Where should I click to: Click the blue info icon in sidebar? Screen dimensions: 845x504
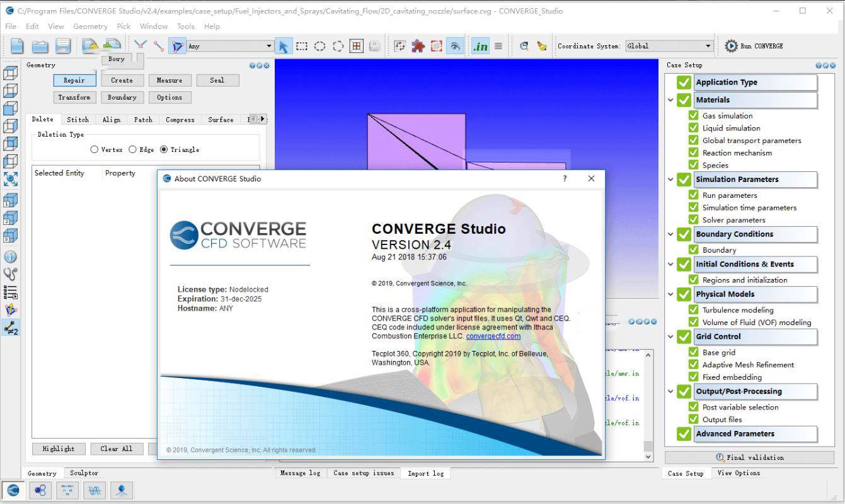point(10,257)
